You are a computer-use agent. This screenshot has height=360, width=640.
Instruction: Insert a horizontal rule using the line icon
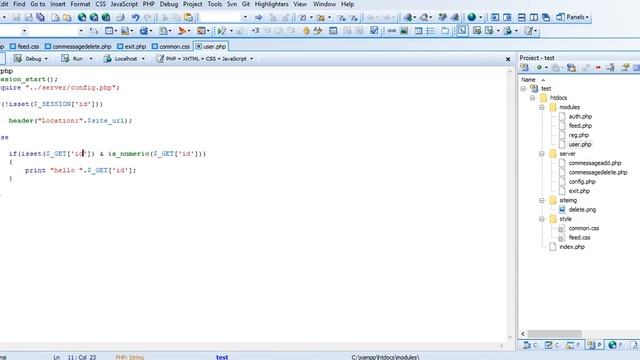pos(392,31)
